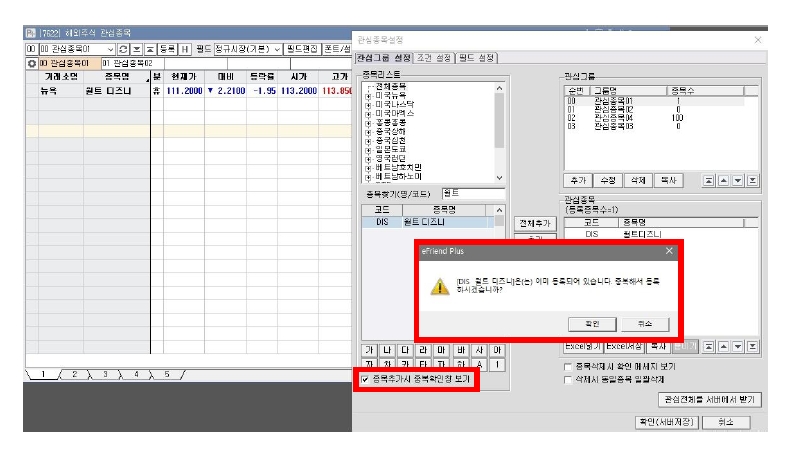Viewport: 788px width, 466px height.
Task: Click the H button in watchlist toolbar
Action: (x=184, y=49)
